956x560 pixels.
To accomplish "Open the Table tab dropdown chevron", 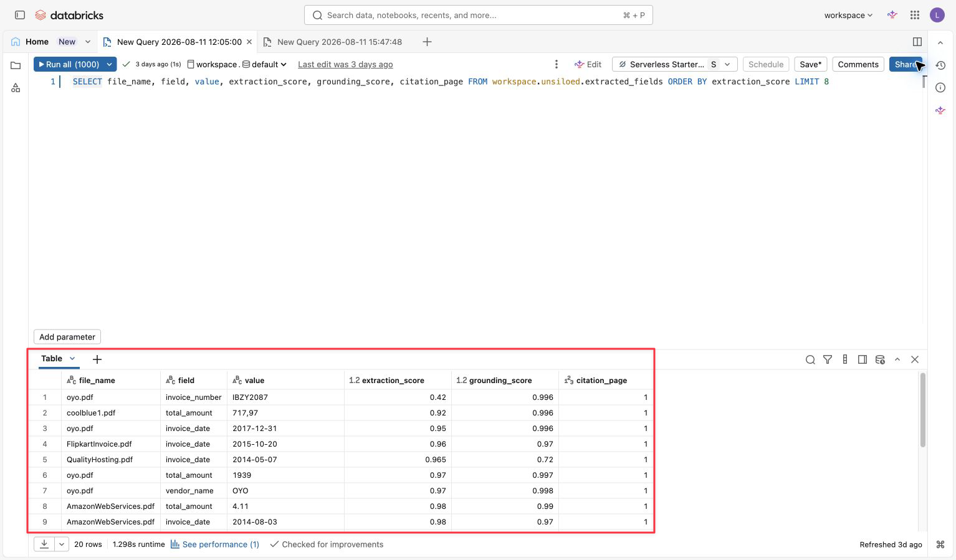I will [72, 358].
